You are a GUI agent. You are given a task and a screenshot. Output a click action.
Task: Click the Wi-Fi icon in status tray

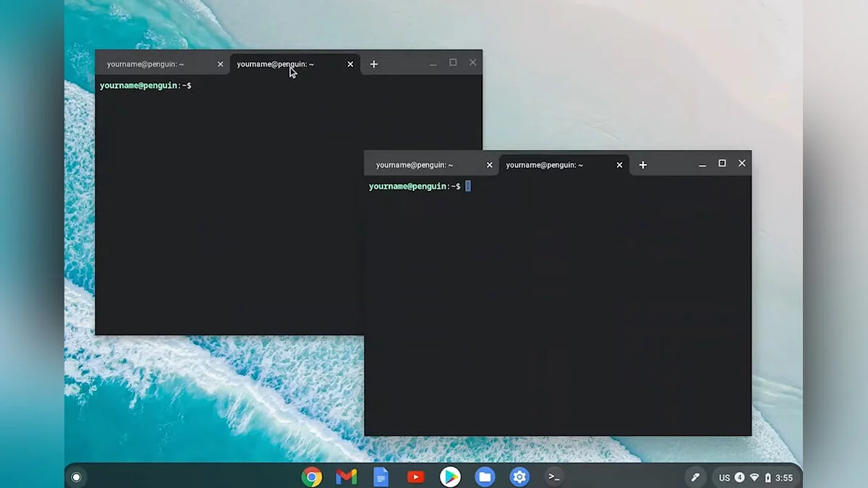[x=754, y=477]
